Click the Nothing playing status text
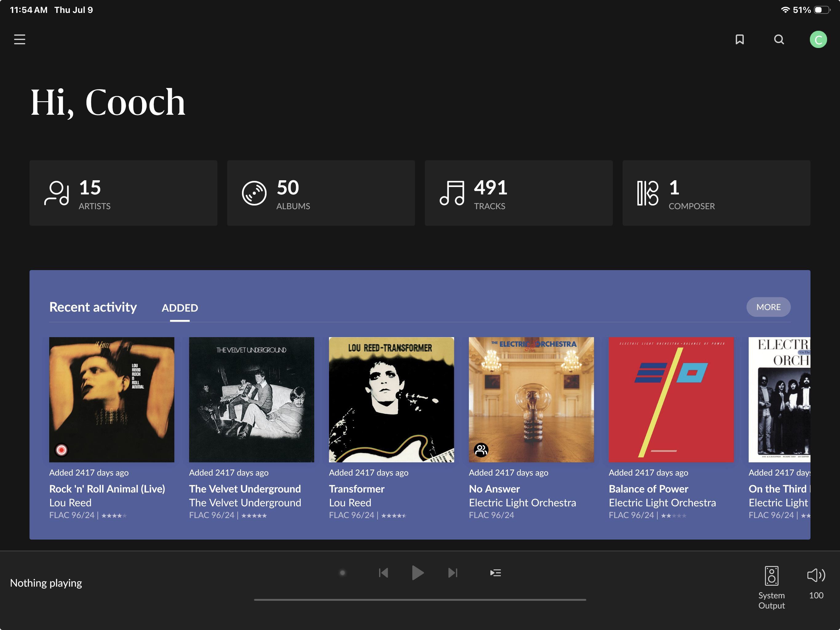This screenshot has height=630, width=840. [x=46, y=583]
